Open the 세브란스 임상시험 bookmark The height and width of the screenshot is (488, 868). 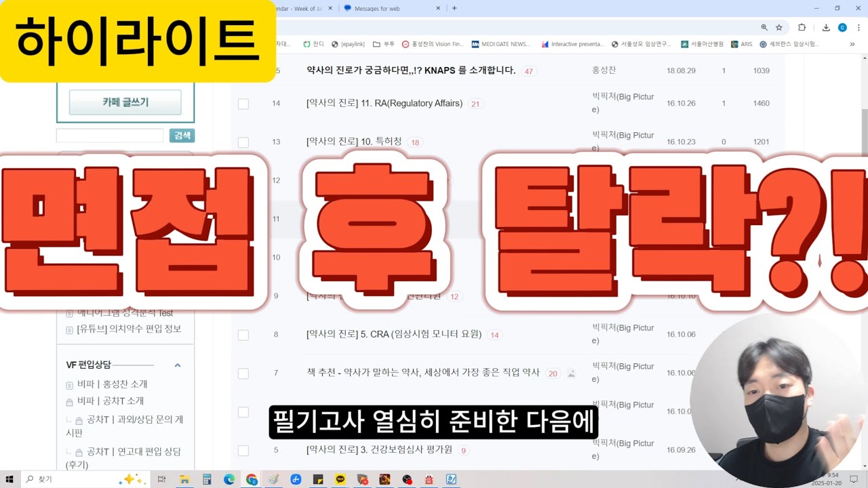(789, 44)
